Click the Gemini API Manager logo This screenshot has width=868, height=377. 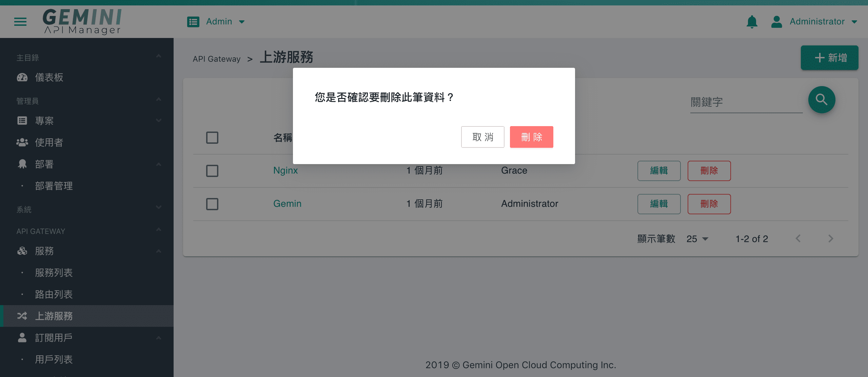(x=82, y=21)
